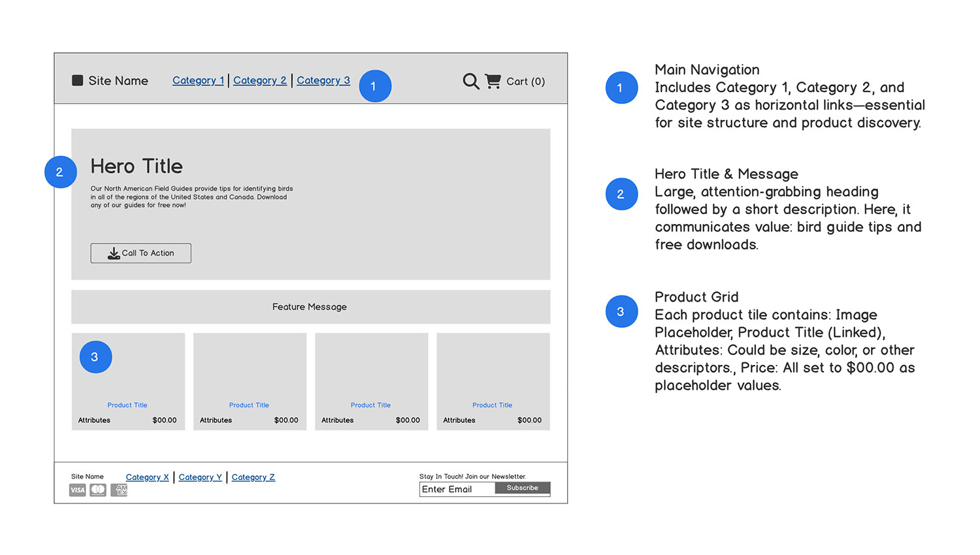Select annotation marker 2 beside Hero Title

click(60, 172)
